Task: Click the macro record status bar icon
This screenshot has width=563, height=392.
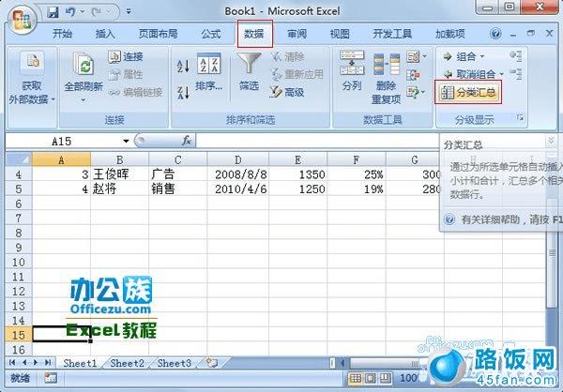Action: coord(51,378)
